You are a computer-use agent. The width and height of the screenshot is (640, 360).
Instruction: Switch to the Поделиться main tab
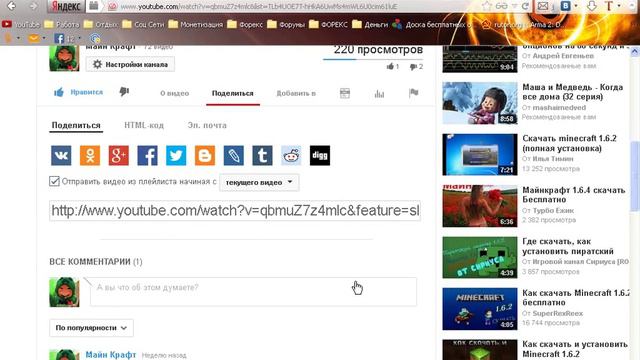(x=233, y=93)
